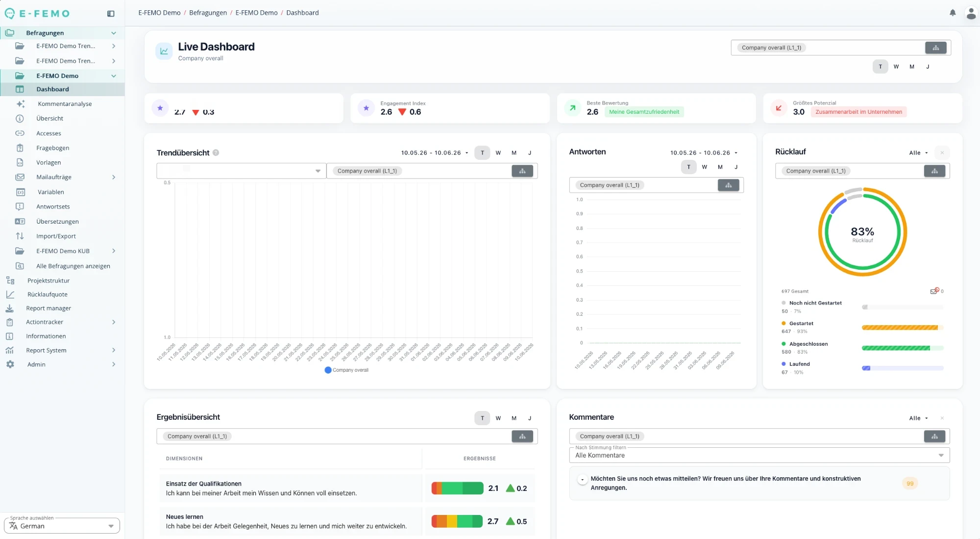The height and width of the screenshot is (539, 980).
Task: Close the Rücklauf widget
Action: click(942, 153)
